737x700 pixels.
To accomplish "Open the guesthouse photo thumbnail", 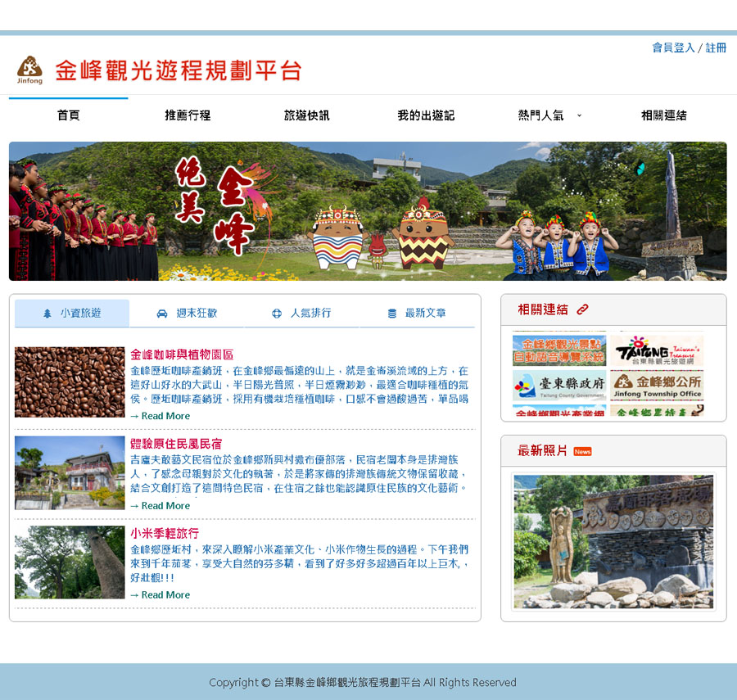I will (70, 472).
